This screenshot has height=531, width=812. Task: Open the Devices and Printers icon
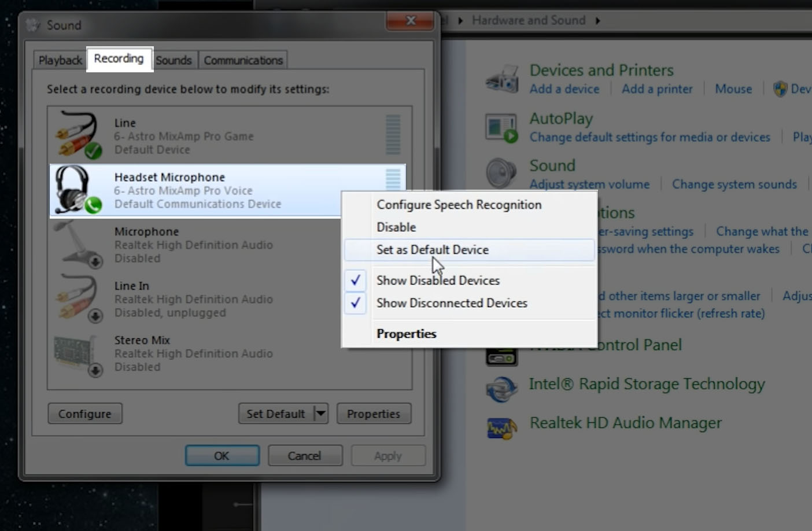pos(502,79)
